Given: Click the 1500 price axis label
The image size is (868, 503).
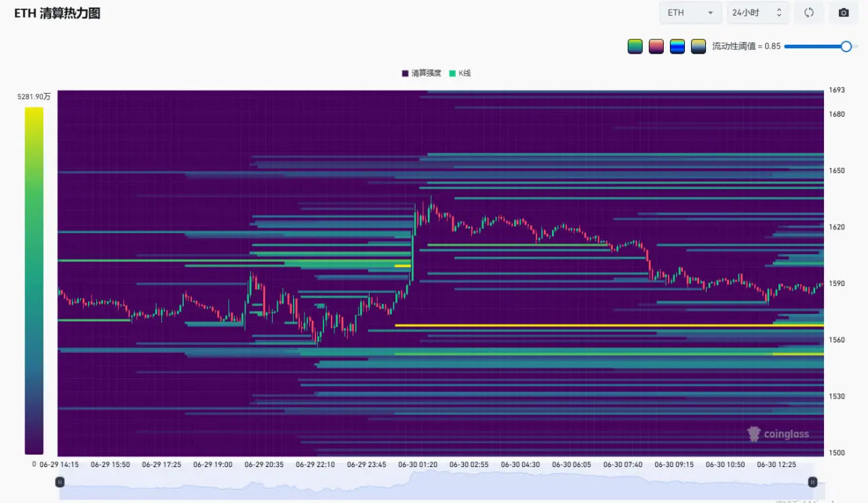Looking at the screenshot, I should point(836,453).
